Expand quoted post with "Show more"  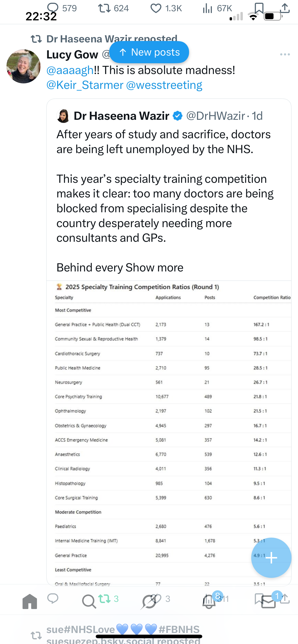(154, 268)
